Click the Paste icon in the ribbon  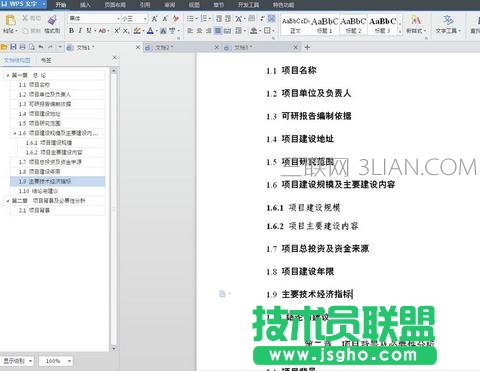(10, 21)
